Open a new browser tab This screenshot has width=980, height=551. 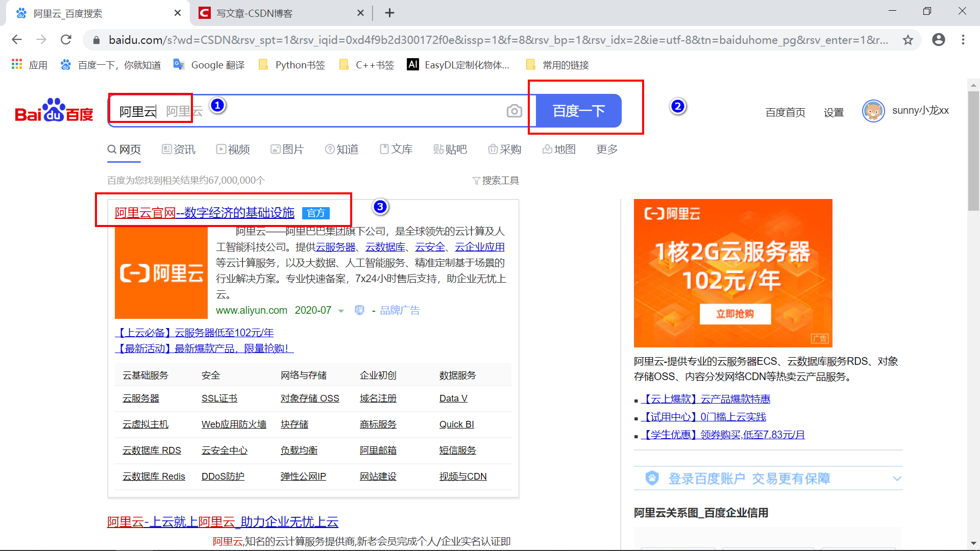pyautogui.click(x=389, y=13)
